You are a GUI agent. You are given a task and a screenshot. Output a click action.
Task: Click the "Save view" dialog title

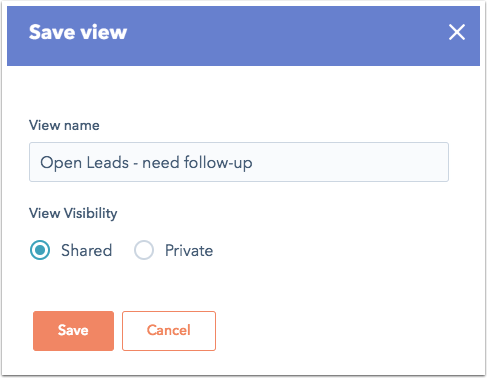pos(78,32)
